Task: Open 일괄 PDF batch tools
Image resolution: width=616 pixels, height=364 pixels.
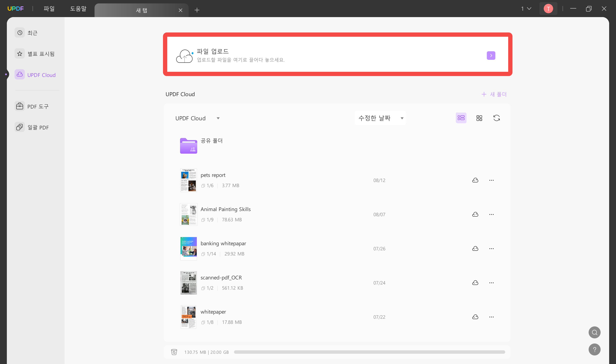Action: click(x=32, y=127)
